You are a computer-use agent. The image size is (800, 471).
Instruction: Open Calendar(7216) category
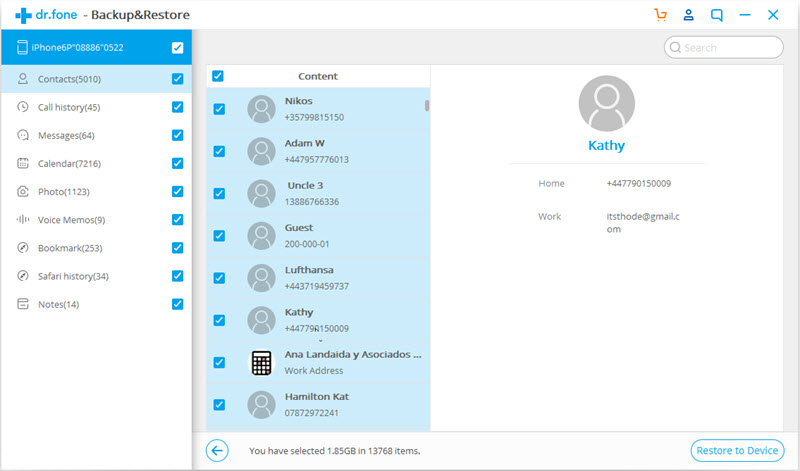[x=69, y=164]
